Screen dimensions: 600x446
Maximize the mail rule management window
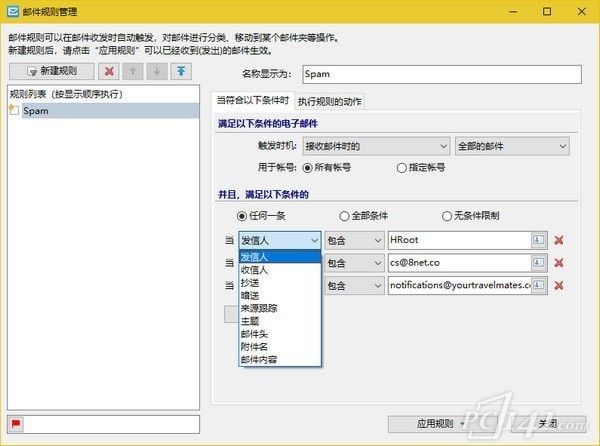coord(547,11)
